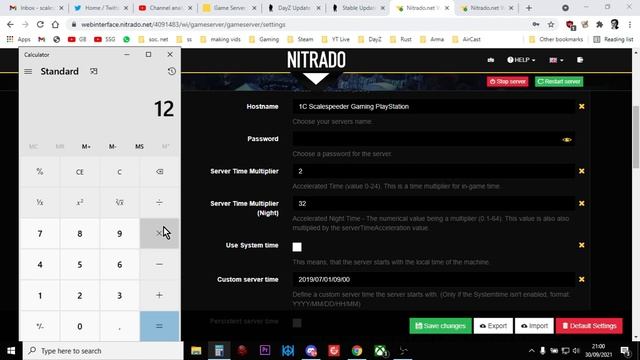
Task: Click the Export button
Action: click(493, 326)
